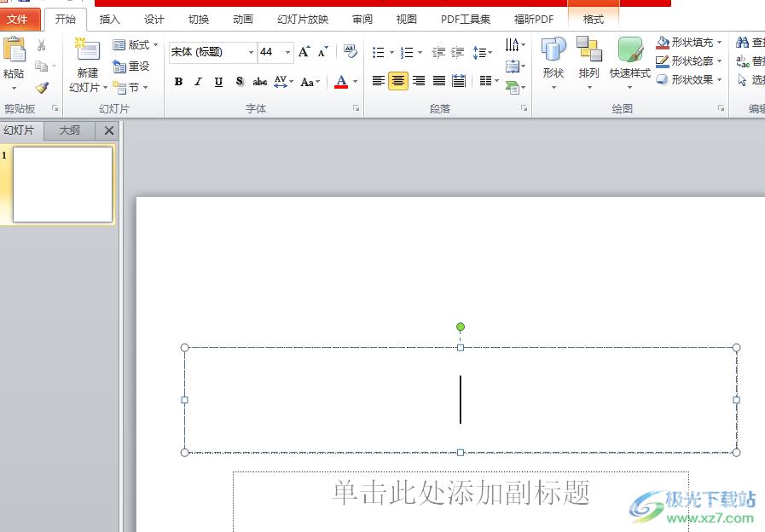Image resolution: width=765 pixels, height=532 pixels.
Task: Open the 排列 arrange tool
Action: click(x=588, y=62)
